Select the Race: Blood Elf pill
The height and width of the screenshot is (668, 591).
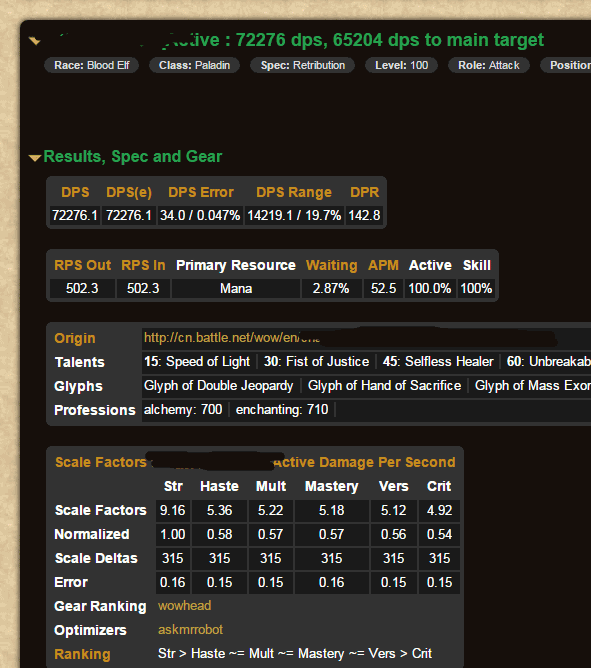(92, 65)
